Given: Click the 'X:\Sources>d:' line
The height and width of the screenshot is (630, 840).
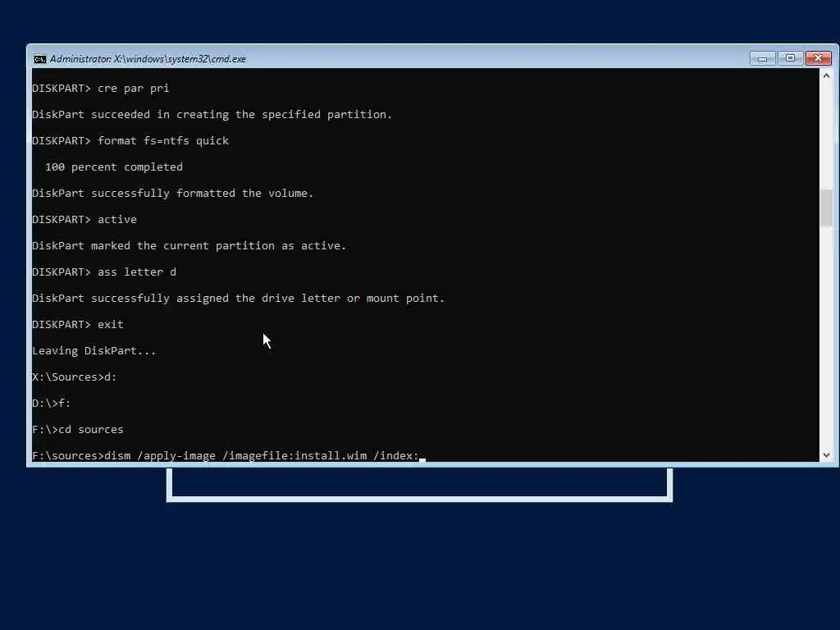Looking at the screenshot, I should pos(75,377).
